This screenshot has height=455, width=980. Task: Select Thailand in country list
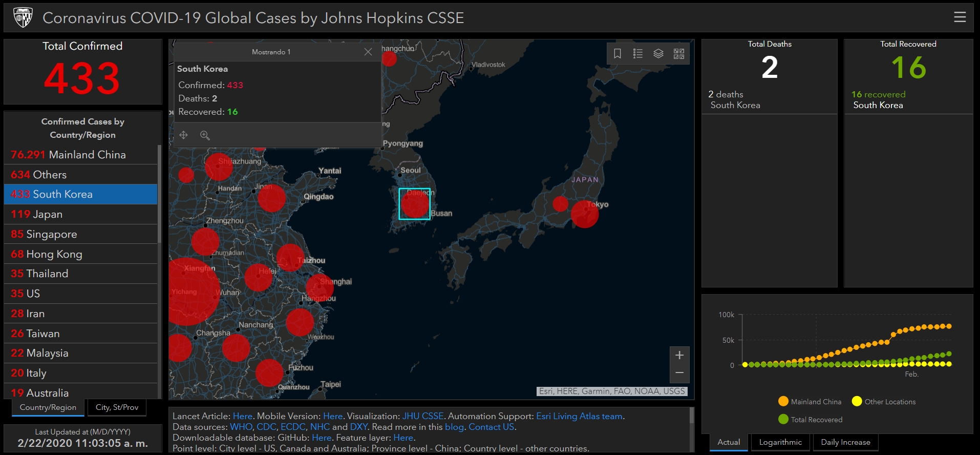coord(80,274)
